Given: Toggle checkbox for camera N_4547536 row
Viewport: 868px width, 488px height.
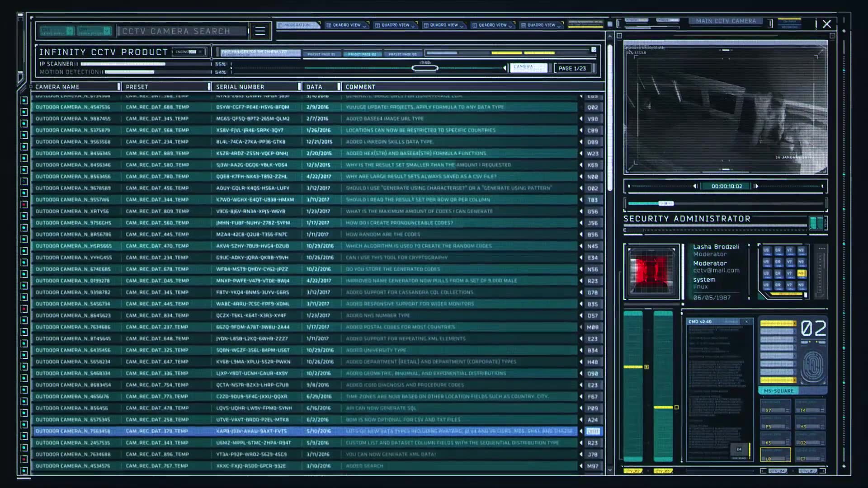Looking at the screenshot, I should tap(24, 112).
